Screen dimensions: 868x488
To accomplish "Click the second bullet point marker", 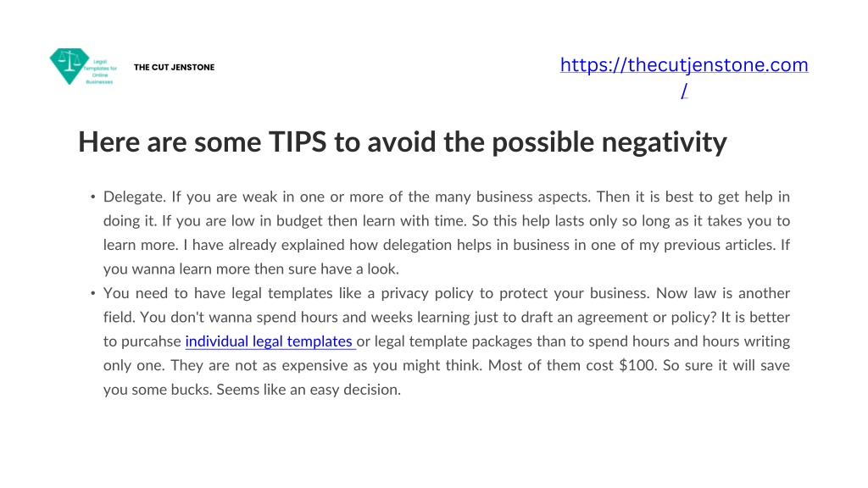I will (93, 293).
